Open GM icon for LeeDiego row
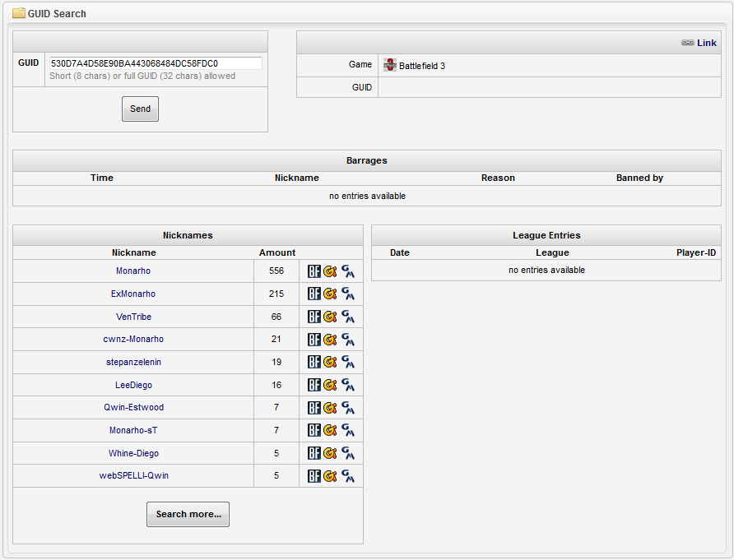This screenshot has height=560, width=734. [x=348, y=385]
